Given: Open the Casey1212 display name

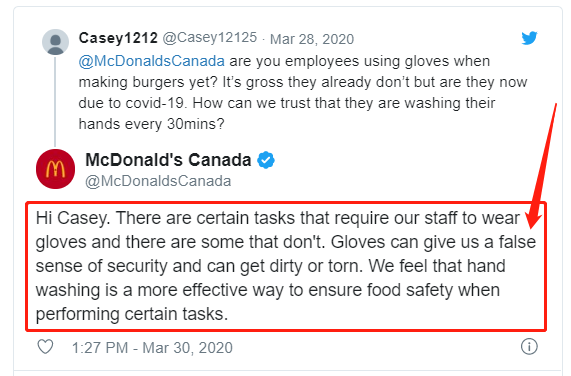Looking at the screenshot, I should tap(118, 38).
